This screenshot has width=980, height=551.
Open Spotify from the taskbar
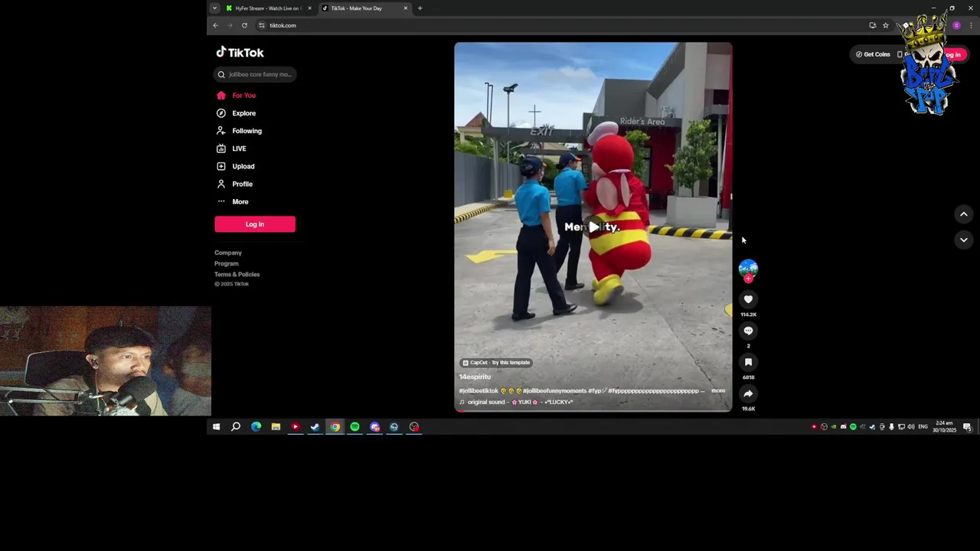(354, 427)
